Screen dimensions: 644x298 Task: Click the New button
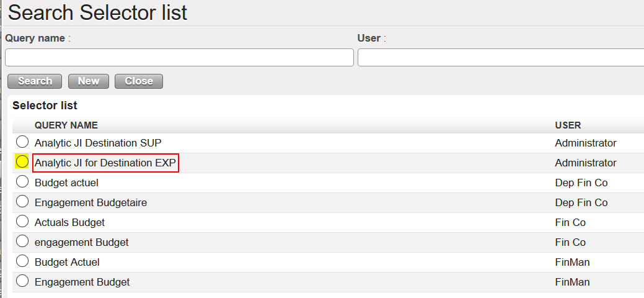point(89,81)
